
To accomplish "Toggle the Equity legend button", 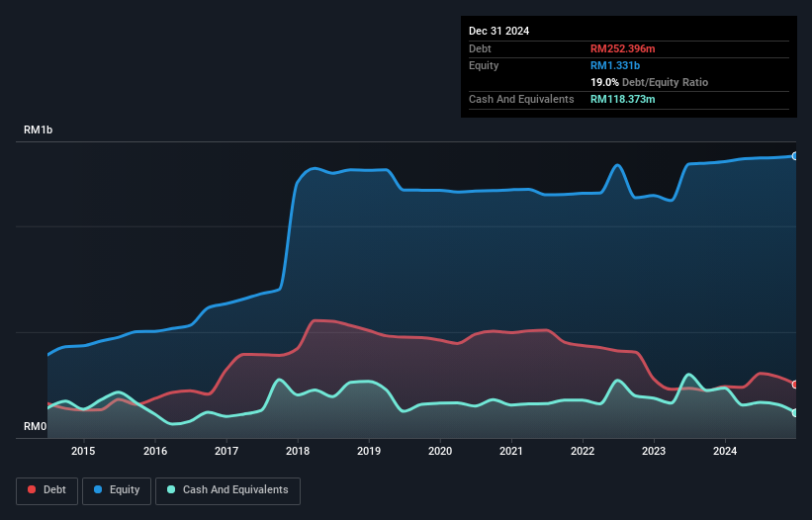I will pyautogui.click(x=117, y=490).
